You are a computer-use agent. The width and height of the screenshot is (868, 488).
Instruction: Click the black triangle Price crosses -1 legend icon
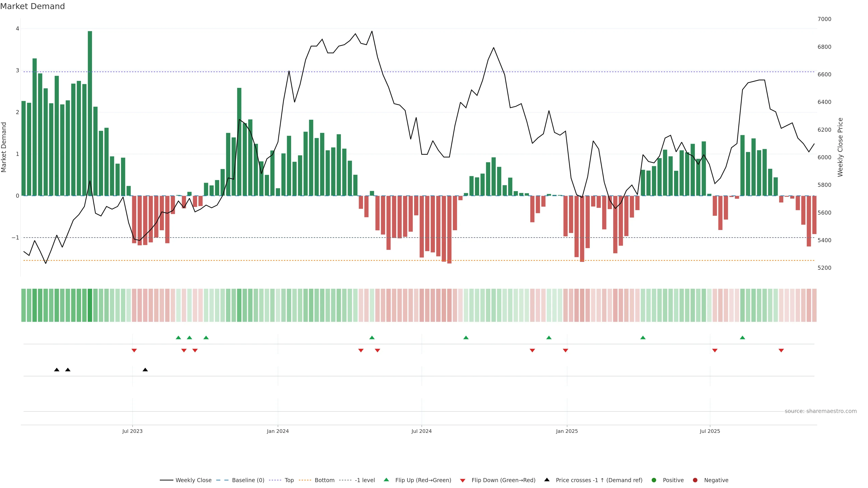pos(547,480)
